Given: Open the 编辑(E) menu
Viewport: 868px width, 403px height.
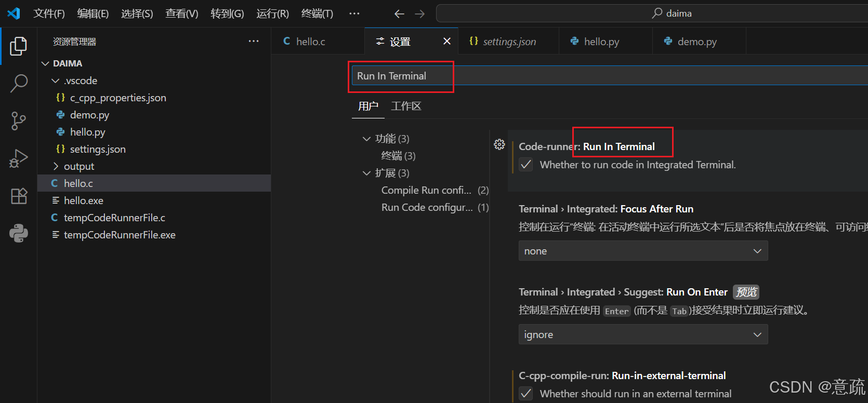Looking at the screenshot, I should click(93, 14).
